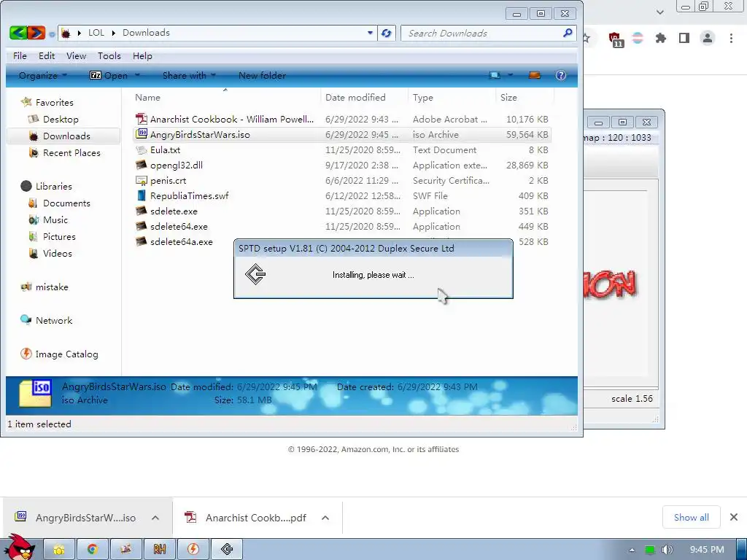Click Show all downloads button
The image size is (747, 560).
pos(692,517)
